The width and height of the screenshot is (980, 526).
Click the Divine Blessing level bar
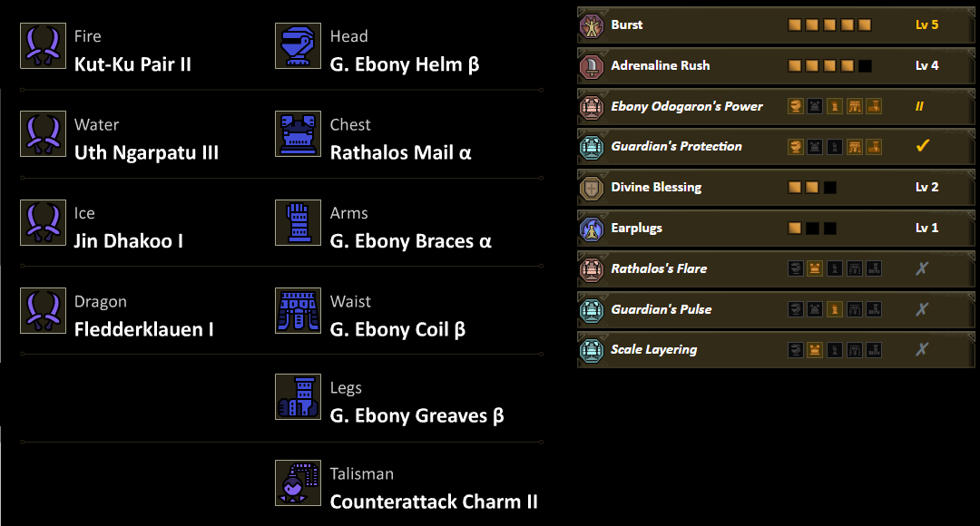pos(812,188)
